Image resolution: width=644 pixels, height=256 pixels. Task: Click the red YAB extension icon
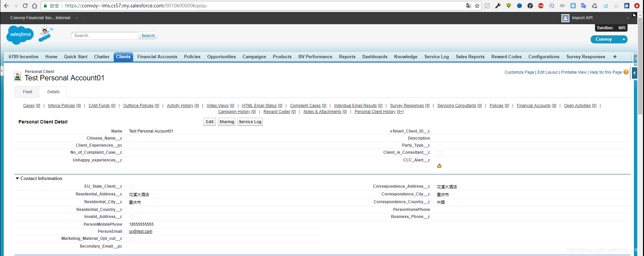coord(541,6)
